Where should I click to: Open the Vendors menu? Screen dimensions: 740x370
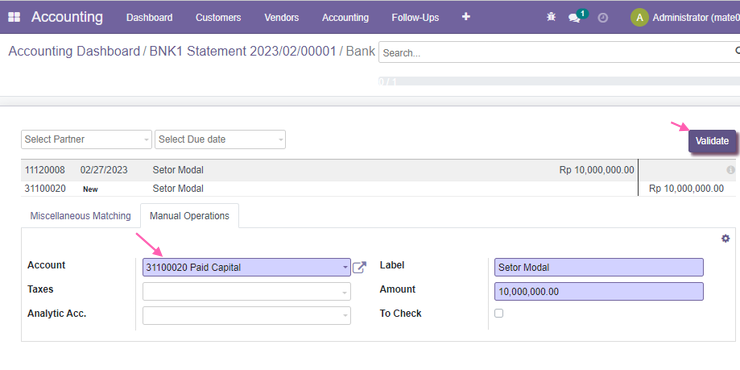tap(281, 17)
